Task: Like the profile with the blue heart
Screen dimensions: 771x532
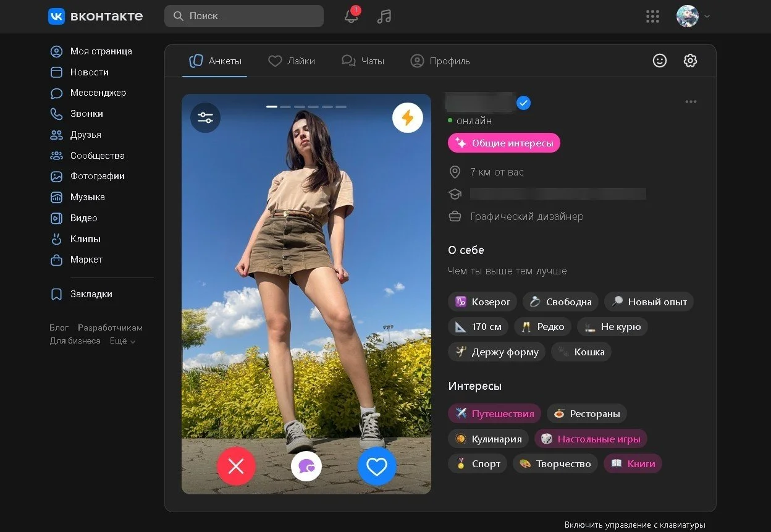Action: coord(377,466)
